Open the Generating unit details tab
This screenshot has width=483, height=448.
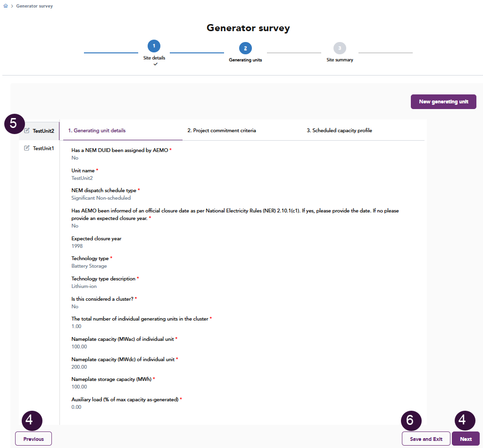(x=97, y=131)
